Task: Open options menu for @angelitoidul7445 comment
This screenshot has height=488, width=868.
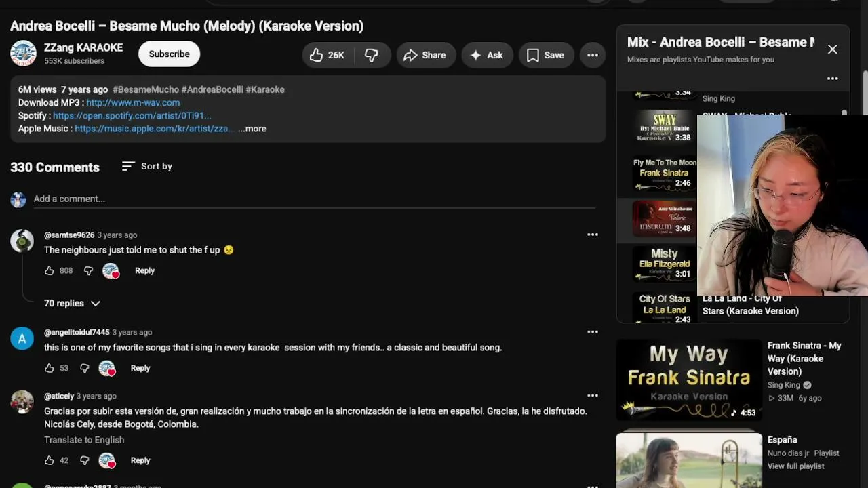Action: 593,332
